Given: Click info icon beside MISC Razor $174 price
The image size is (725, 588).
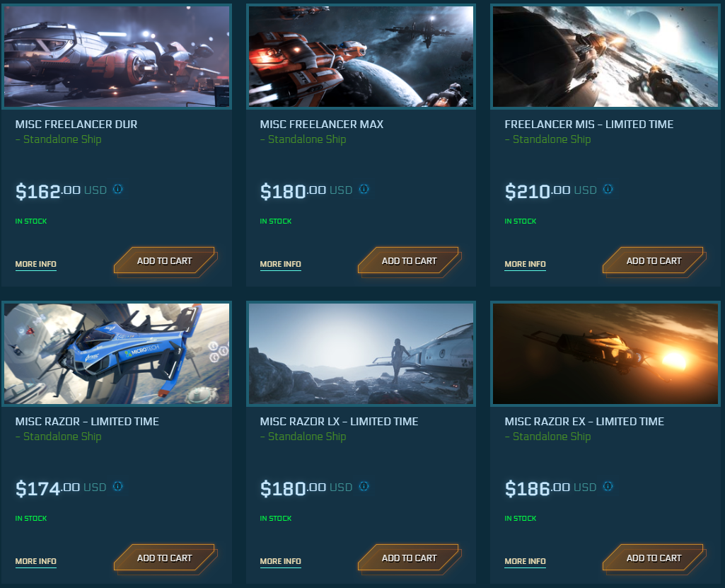Looking at the screenshot, I should (118, 486).
